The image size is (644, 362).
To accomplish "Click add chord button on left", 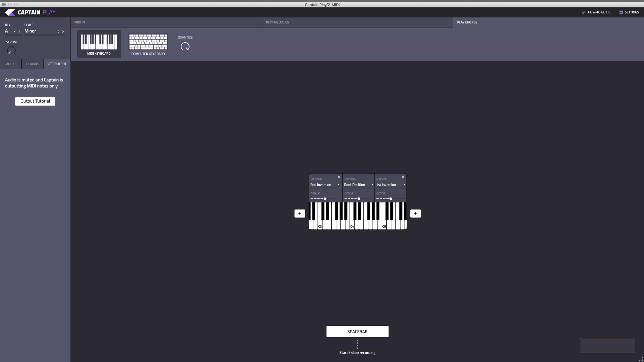I will click(300, 213).
